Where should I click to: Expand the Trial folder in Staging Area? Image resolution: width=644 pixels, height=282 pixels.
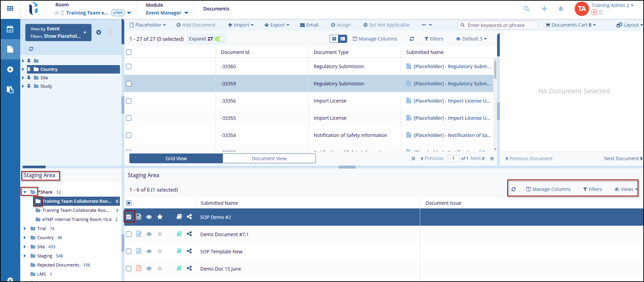tap(25, 228)
